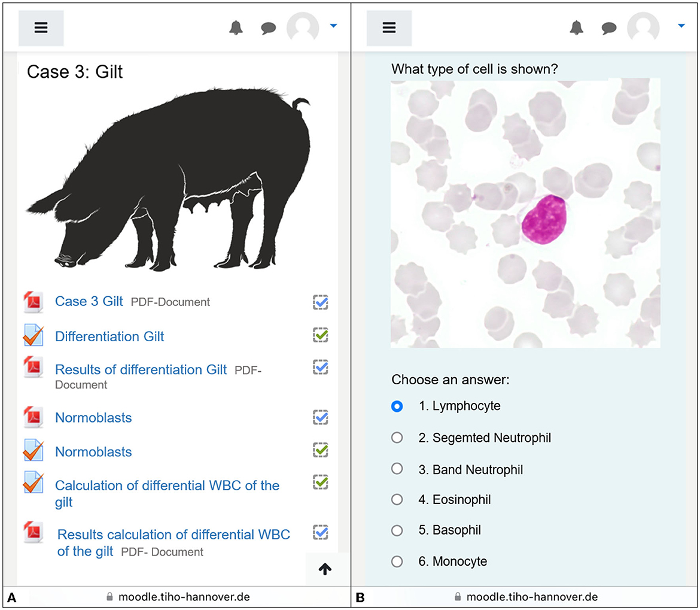
Task: Open Results of differentiation Gilt PDF link
Action: 141,370
